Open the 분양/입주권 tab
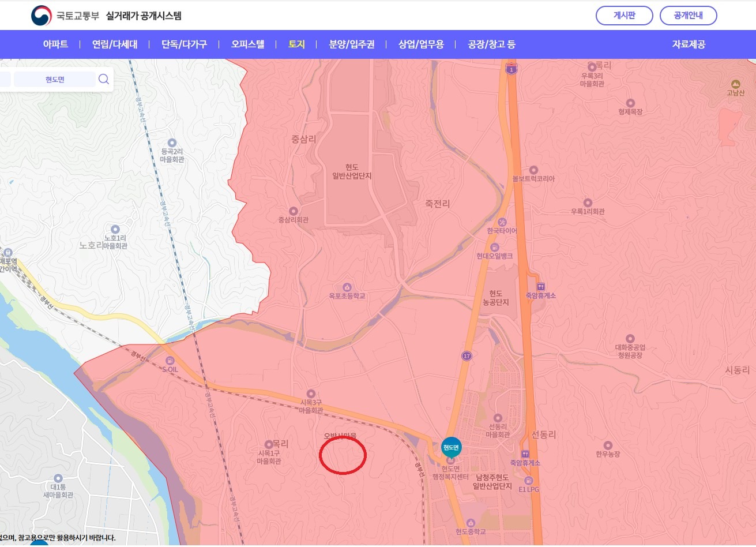 click(352, 44)
